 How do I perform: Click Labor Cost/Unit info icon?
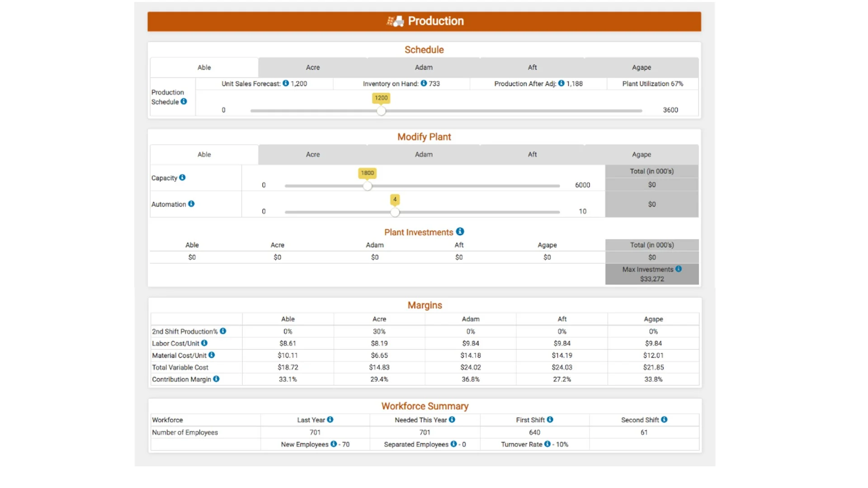click(x=204, y=343)
